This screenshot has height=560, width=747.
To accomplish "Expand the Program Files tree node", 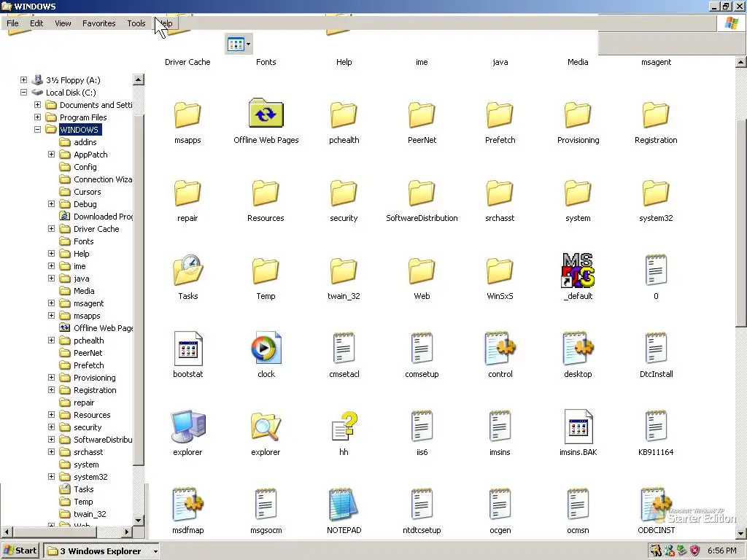I will pos(37,117).
